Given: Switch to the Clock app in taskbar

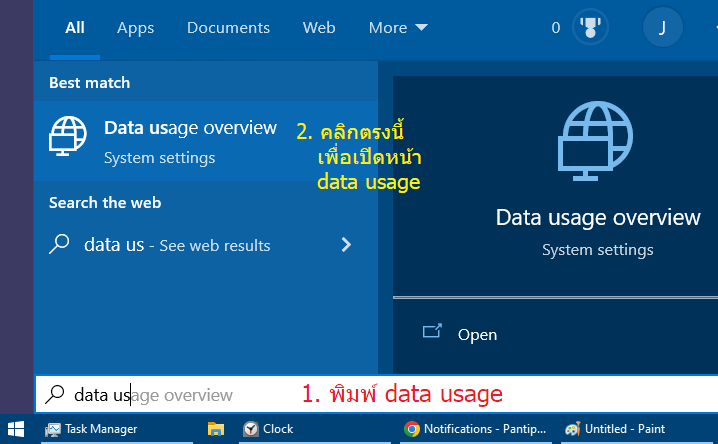Looking at the screenshot, I should click(315, 429).
